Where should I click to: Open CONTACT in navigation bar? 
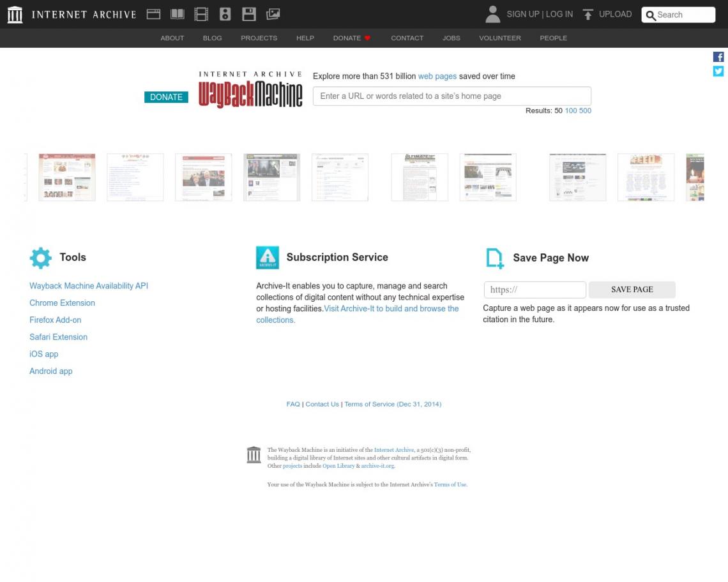(407, 38)
